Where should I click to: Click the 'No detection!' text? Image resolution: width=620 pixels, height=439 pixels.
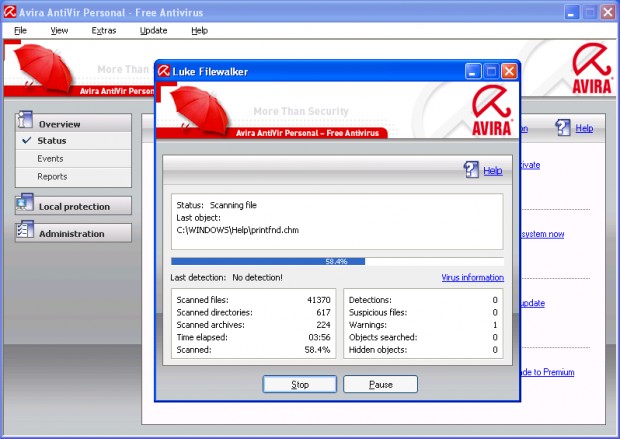[257, 277]
